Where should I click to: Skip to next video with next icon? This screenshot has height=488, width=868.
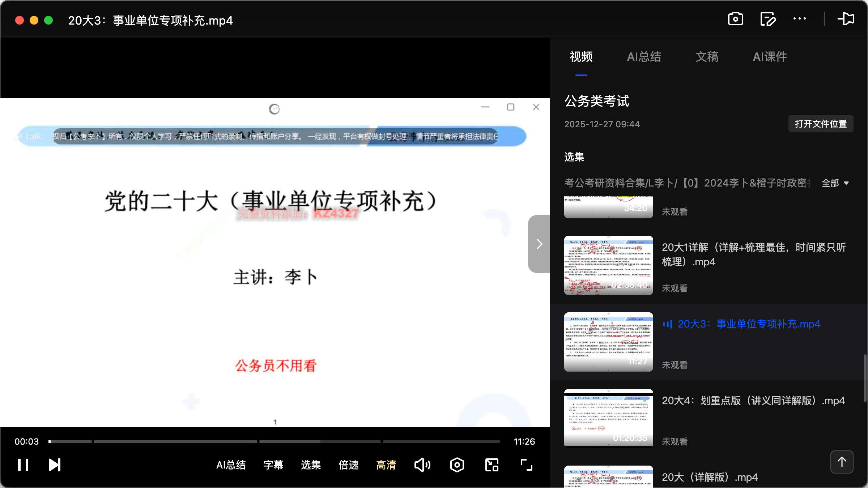tap(54, 465)
